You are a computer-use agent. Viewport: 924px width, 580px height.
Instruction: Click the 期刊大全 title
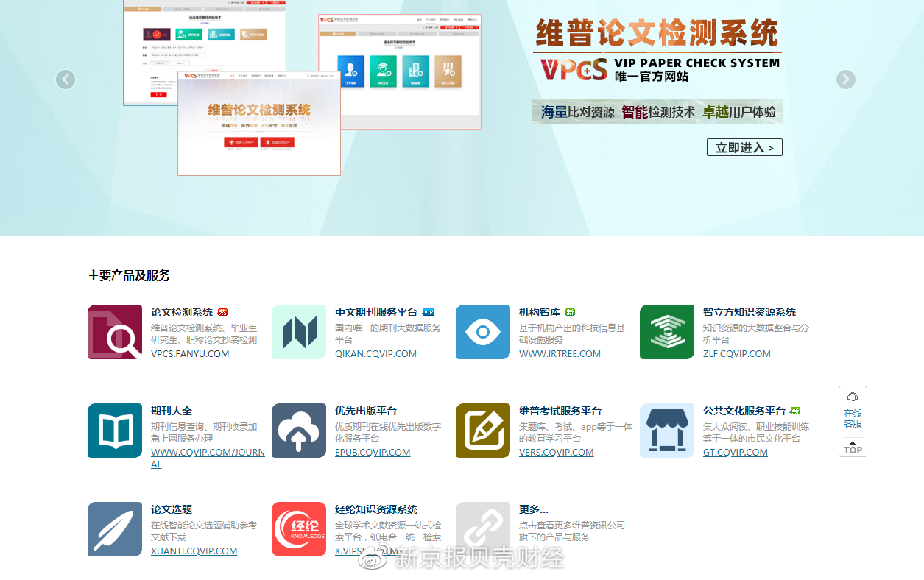(x=172, y=411)
